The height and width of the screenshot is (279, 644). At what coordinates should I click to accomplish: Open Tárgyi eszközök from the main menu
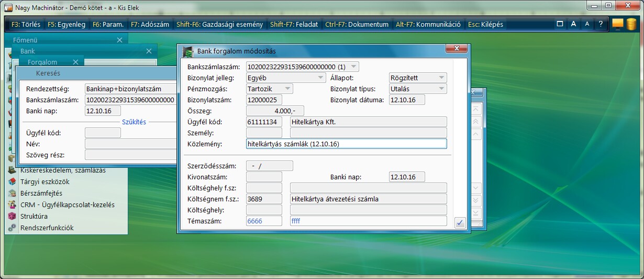pyautogui.click(x=45, y=181)
